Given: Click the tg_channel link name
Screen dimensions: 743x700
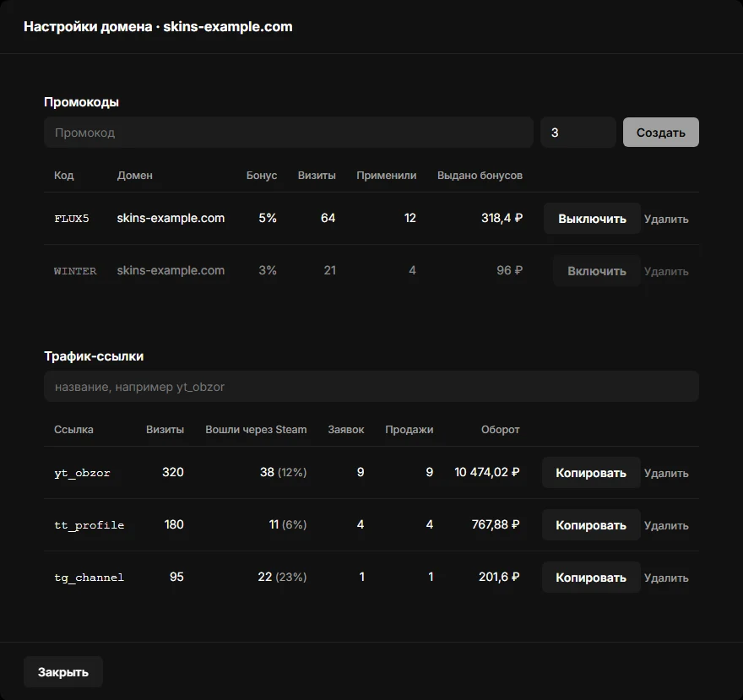Looking at the screenshot, I should [89, 578].
